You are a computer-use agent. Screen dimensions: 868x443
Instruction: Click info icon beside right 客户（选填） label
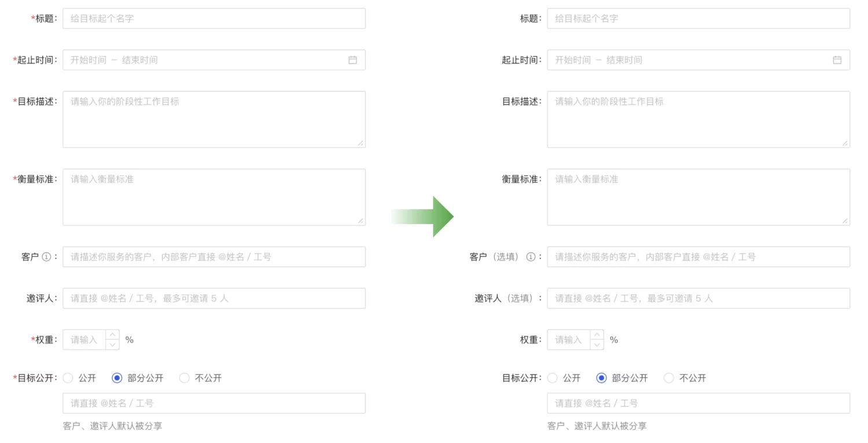531,257
